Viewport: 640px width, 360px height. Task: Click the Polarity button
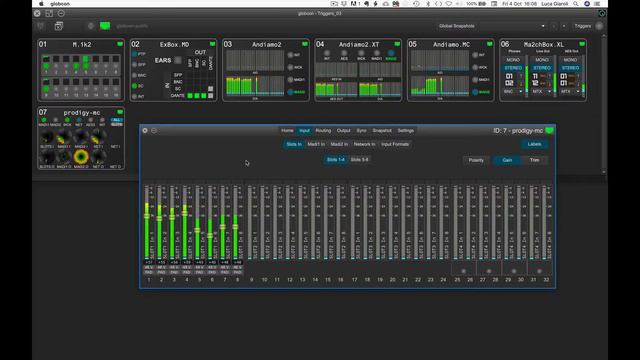[476, 160]
